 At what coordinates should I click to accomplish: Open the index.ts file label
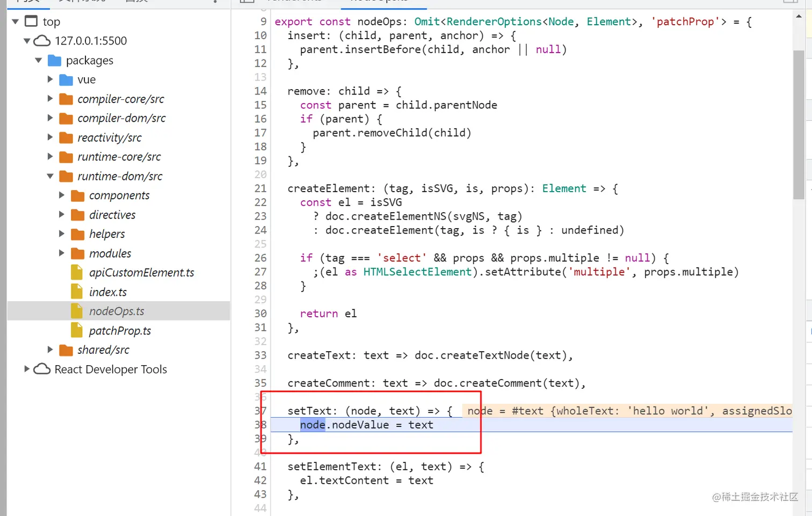pyautogui.click(x=108, y=292)
